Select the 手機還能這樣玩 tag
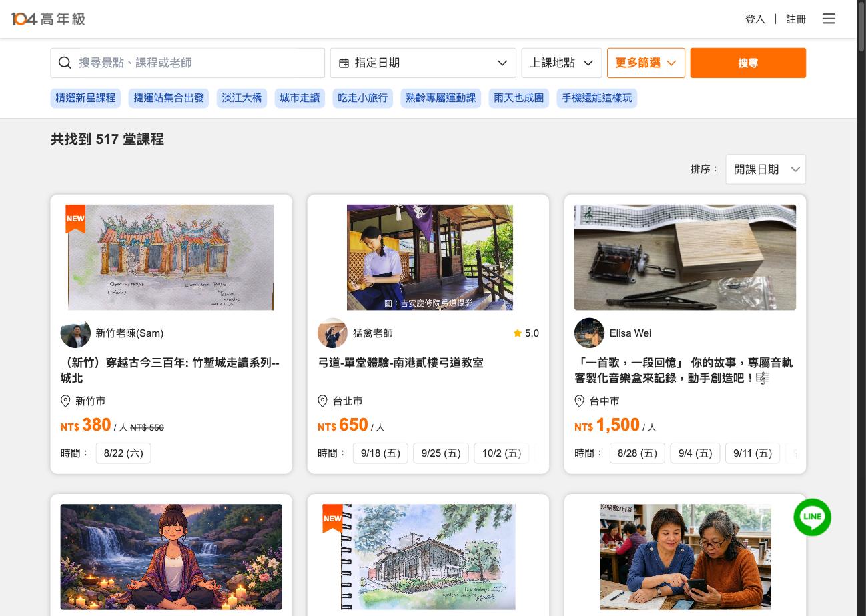Viewport: 866px width, 616px height. click(597, 98)
